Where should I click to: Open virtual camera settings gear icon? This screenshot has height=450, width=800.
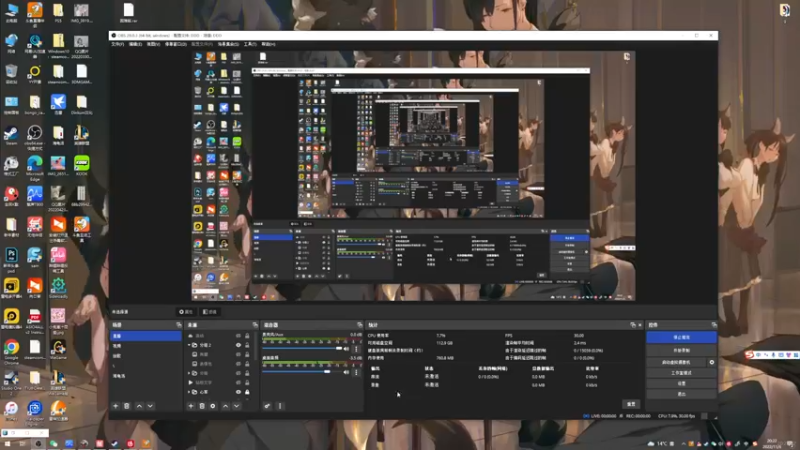[x=712, y=362]
